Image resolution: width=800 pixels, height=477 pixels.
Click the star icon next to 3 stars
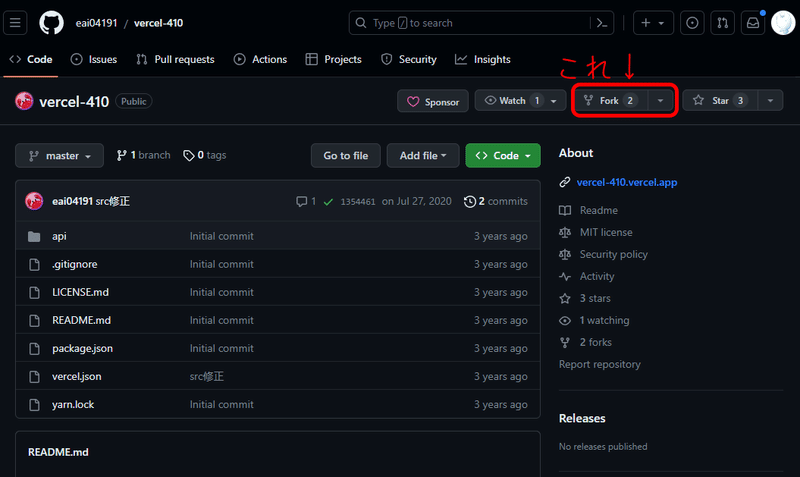pyautogui.click(x=565, y=298)
